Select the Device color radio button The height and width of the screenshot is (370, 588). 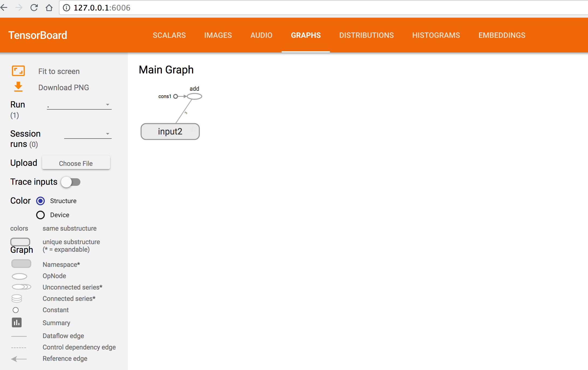[x=40, y=215]
